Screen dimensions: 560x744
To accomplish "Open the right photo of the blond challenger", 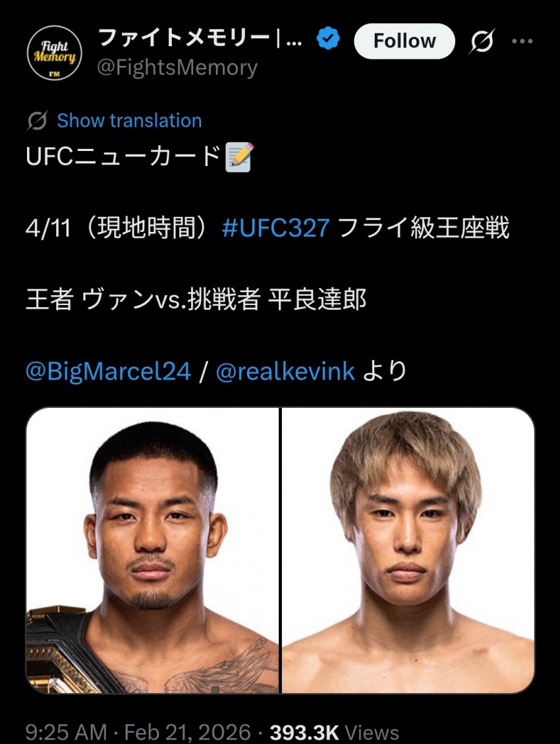I will pos(408,550).
